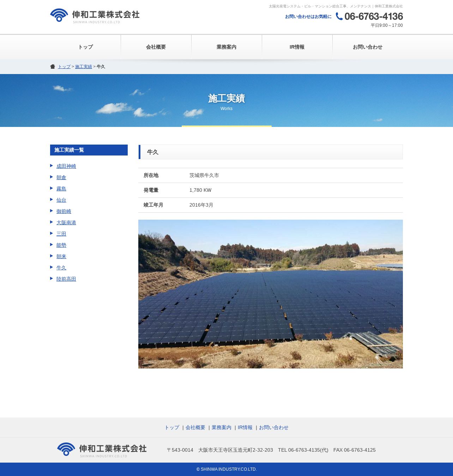Viewport: 453px width, 476px height.
Task: Click the 1,780 KW output value
Action: tap(200, 190)
